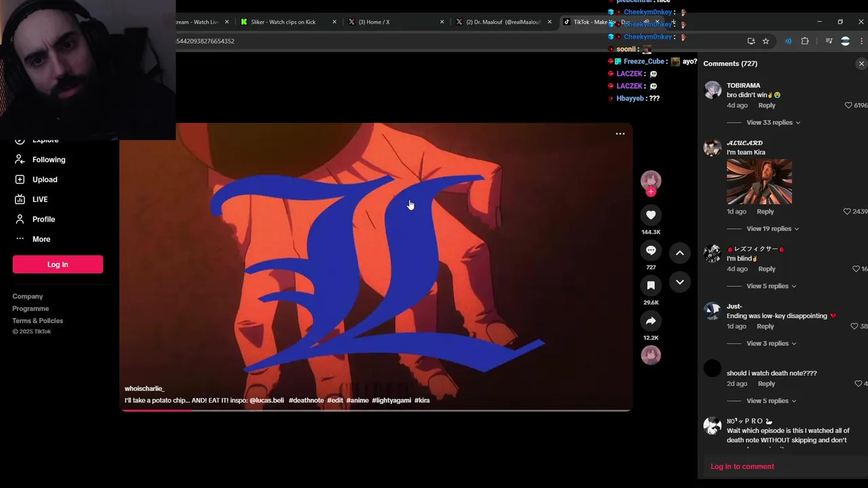Switch to the Sliker - Watch clips on Kick tab
This screenshot has height=488, width=868.
[283, 22]
